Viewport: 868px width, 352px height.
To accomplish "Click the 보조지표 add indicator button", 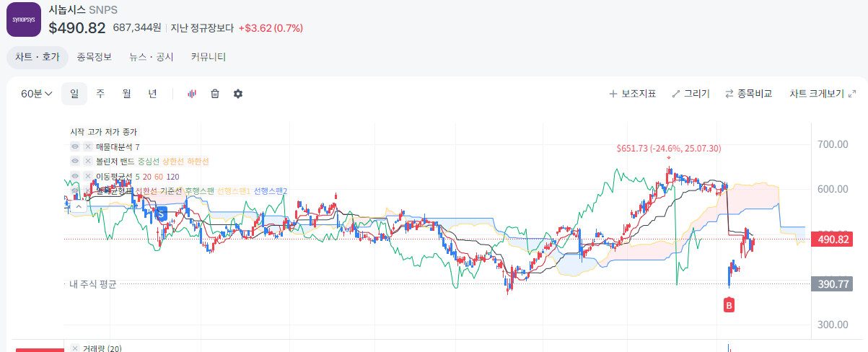I will [x=633, y=94].
